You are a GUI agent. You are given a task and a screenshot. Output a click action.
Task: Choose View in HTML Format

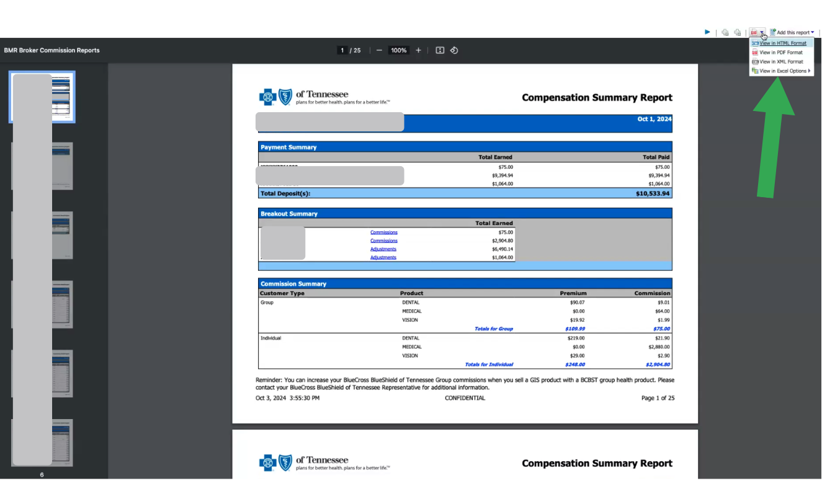[x=781, y=43]
